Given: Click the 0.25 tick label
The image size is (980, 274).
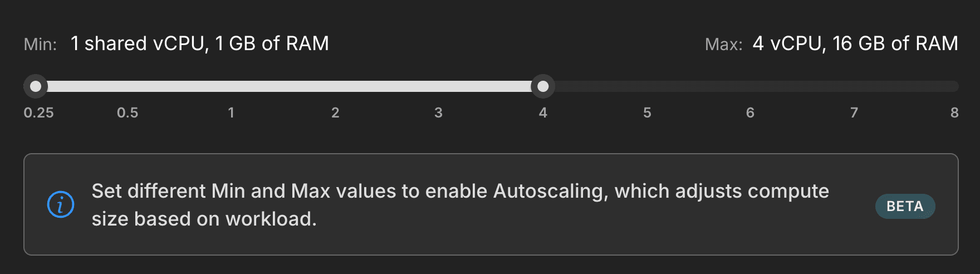Looking at the screenshot, I should click(x=39, y=113).
